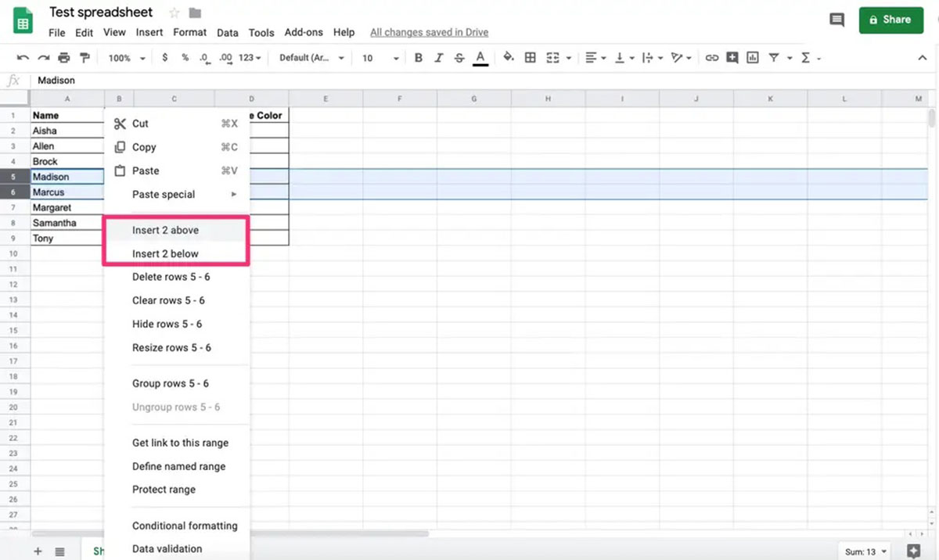Apply the filter tool from the toolbar
Image resolution: width=939 pixels, height=560 pixels.
[773, 57]
